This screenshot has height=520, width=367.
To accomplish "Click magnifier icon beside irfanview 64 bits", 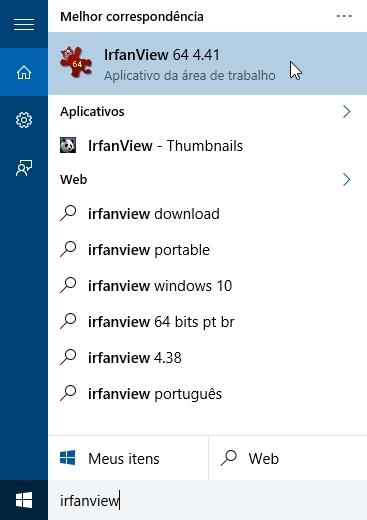I will pyautogui.click(x=68, y=321).
